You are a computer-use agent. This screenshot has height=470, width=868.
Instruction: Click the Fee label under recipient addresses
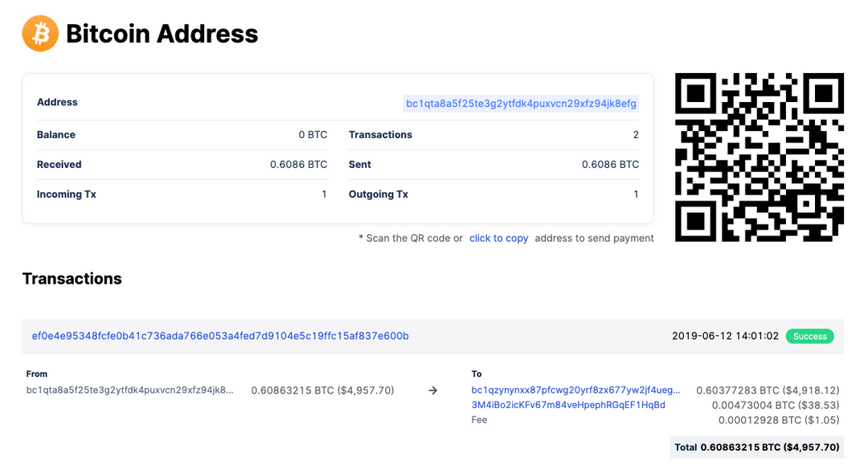479,419
